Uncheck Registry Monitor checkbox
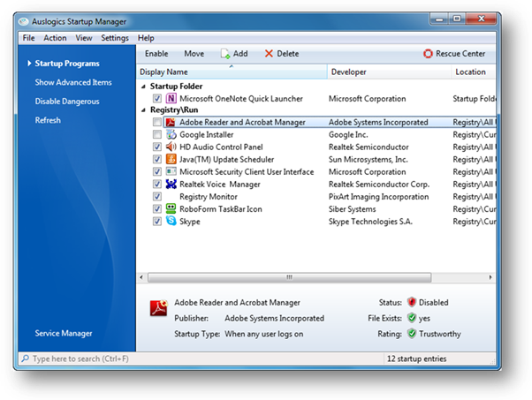532x400 pixels. 156,196
